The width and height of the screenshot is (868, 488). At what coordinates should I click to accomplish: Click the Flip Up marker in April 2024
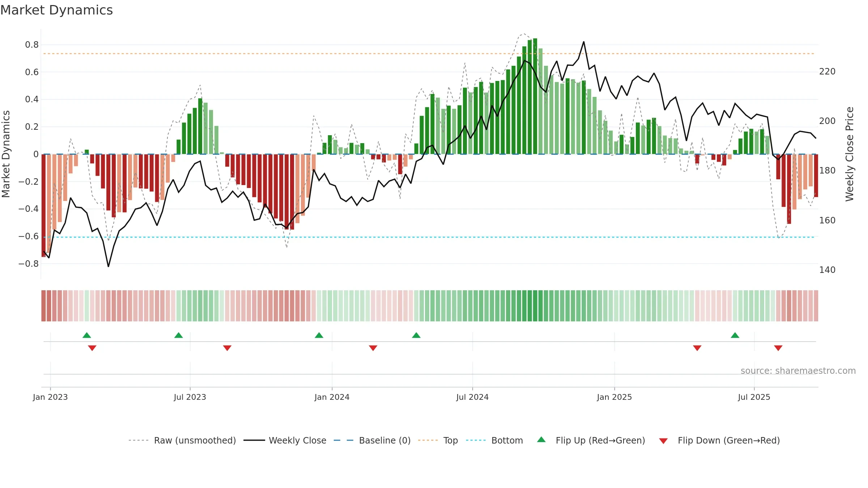pos(416,335)
